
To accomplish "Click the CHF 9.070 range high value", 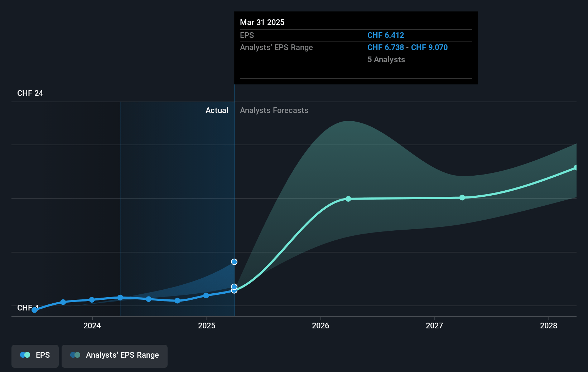I will point(429,48).
